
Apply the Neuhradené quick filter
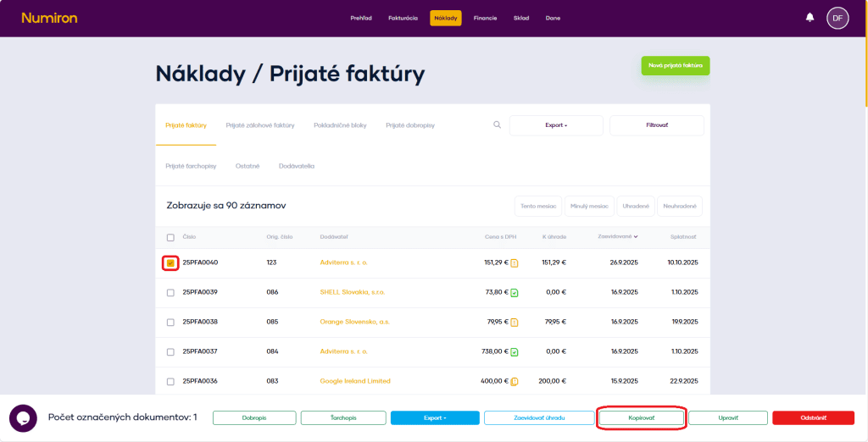click(x=679, y=206)
